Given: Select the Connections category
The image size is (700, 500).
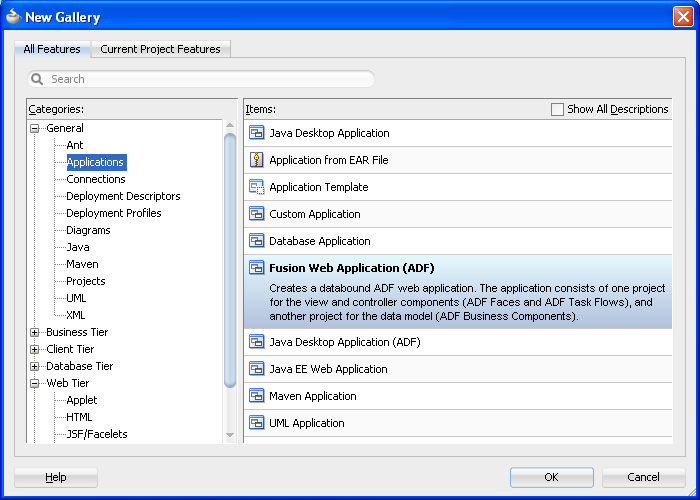Looking at the screenshot, I should point(96,179).
